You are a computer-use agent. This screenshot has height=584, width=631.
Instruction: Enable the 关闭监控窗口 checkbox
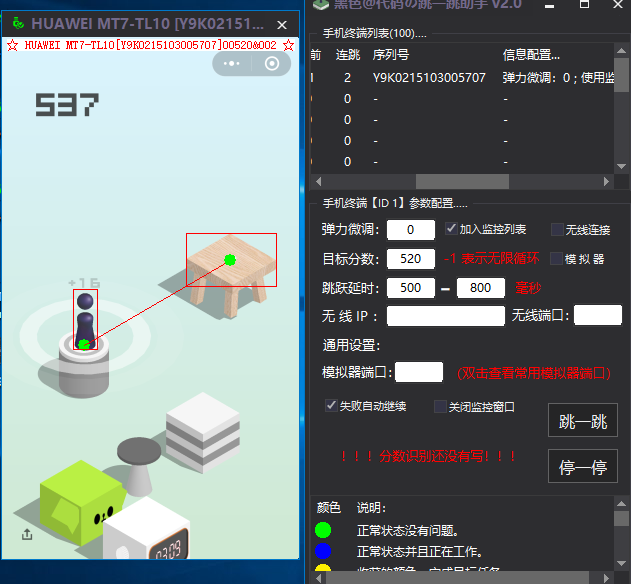pyautogui.click(x=440, y=406)
